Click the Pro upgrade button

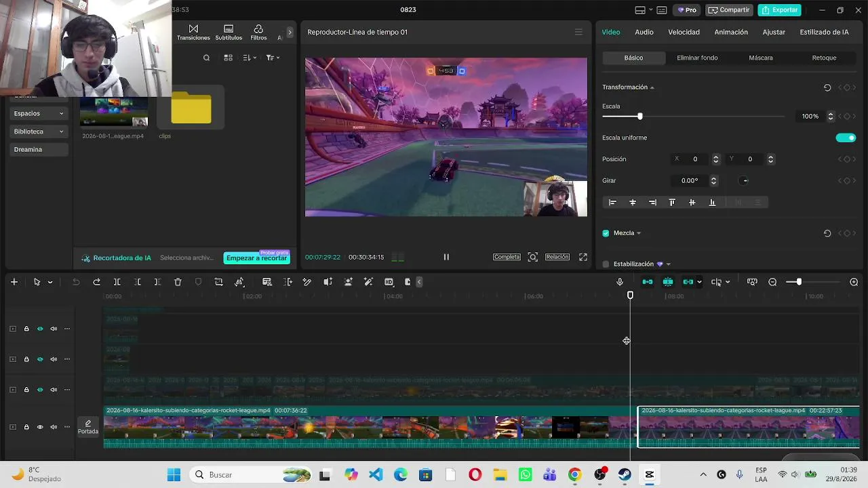[688, 10]
